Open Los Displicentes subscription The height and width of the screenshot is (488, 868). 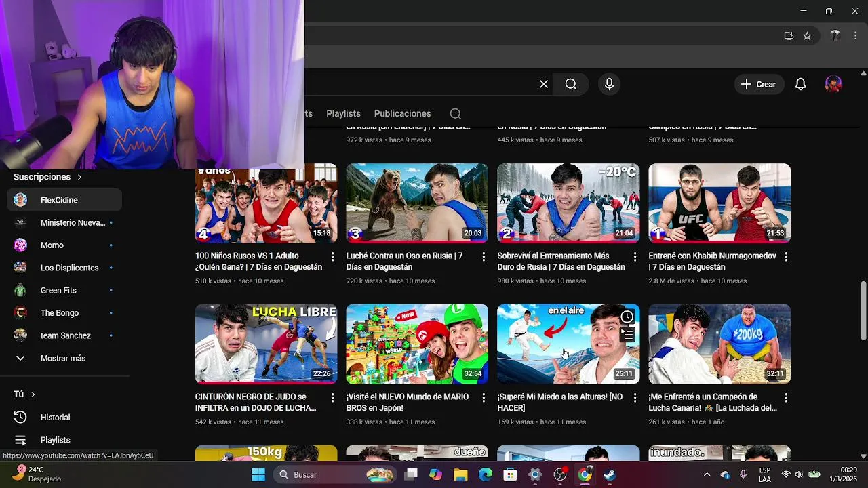pyautogui.click(x=64, y=268)
